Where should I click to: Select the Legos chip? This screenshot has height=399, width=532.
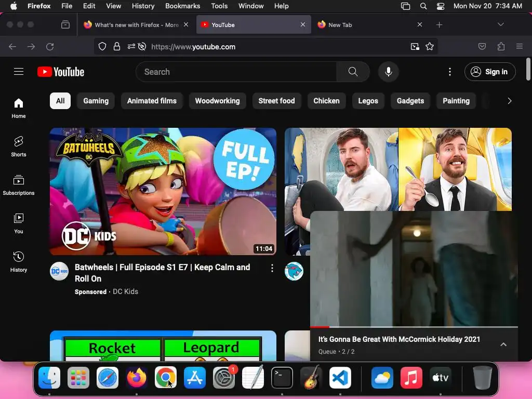pyautogui.click(x=368, y=101)
